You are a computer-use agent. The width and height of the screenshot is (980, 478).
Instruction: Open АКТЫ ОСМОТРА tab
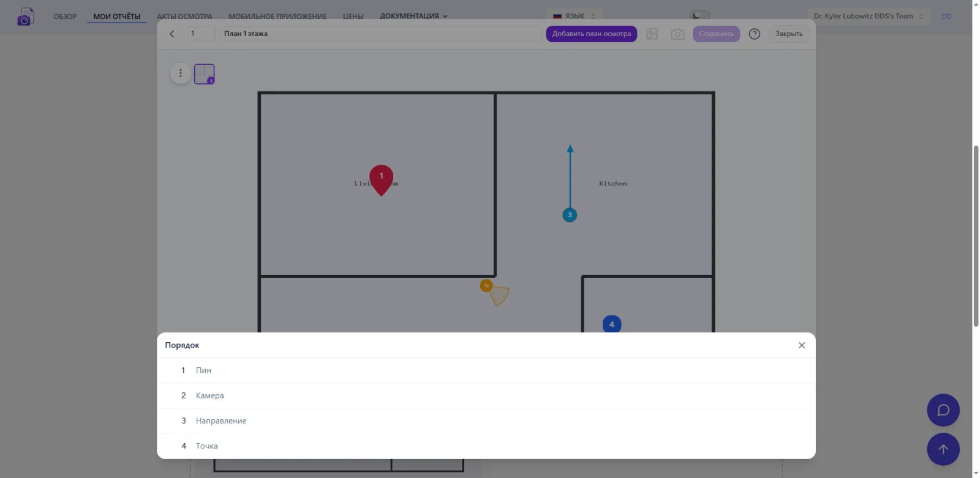coord(184,17)
